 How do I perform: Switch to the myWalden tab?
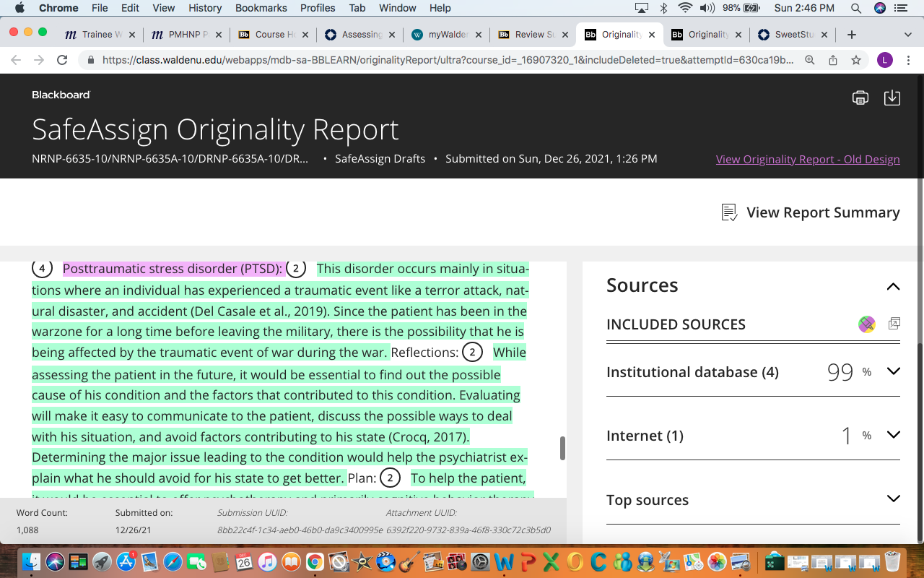pos(441,35)
